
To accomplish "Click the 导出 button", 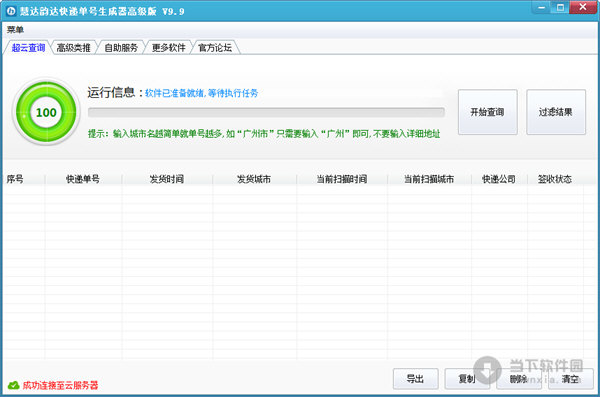I will tap(415, 379).
